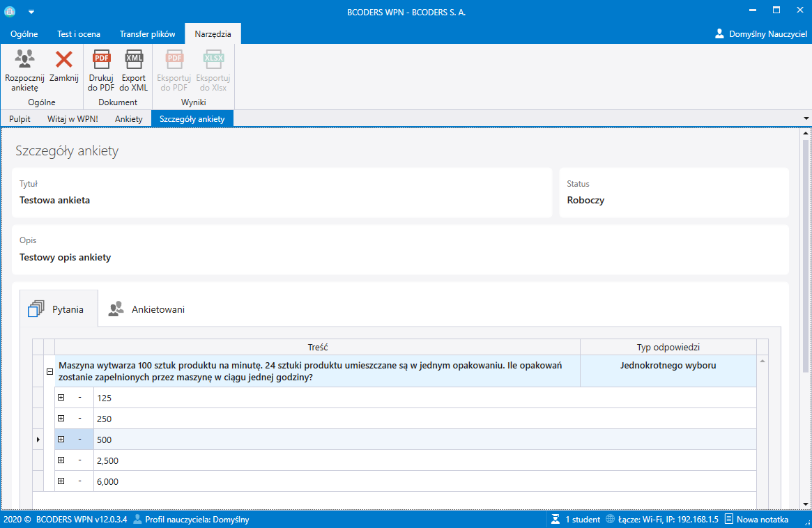The image size is (812, 528).
Task: Select the Szczegóły ankiety document tab
Action: 192,118
